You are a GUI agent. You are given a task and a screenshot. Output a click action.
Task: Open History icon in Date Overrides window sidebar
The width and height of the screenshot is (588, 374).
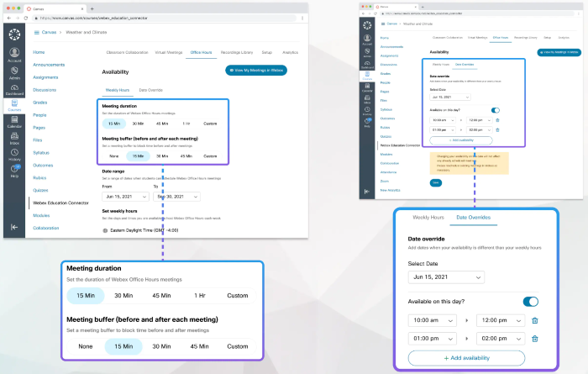367,111
